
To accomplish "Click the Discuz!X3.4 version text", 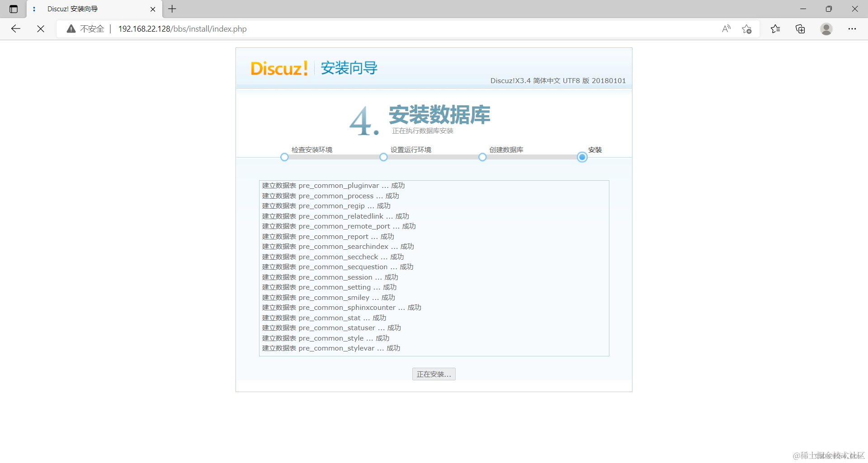I will (558, 81).
